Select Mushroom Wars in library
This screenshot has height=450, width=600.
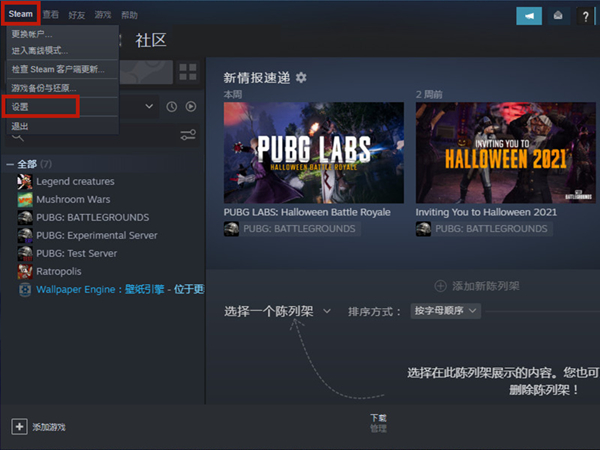pyautogui.click(x=73, y=199)
